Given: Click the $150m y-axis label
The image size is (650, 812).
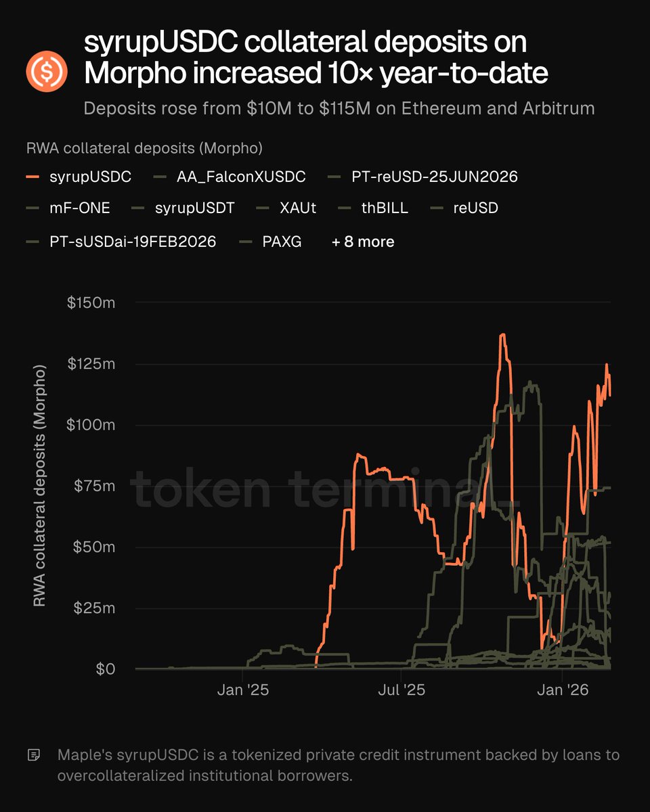Looking at the screenshot, I should [x=91, y=302].
